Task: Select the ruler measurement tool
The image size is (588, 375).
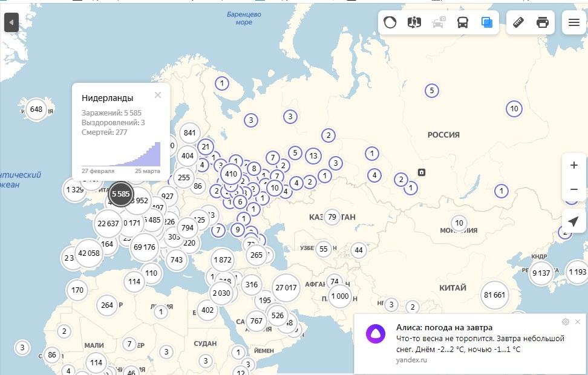Action: (518, 22)
